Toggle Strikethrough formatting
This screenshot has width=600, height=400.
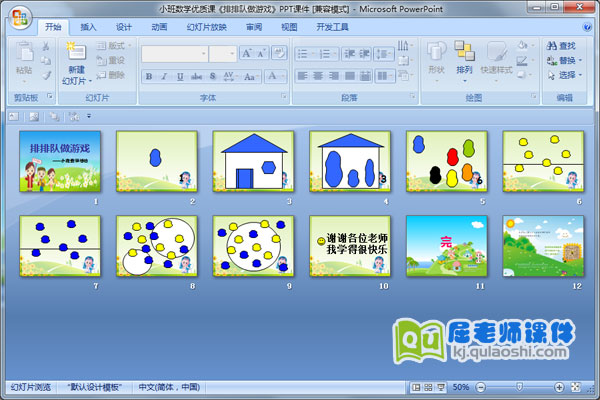(x=196, y=77)
